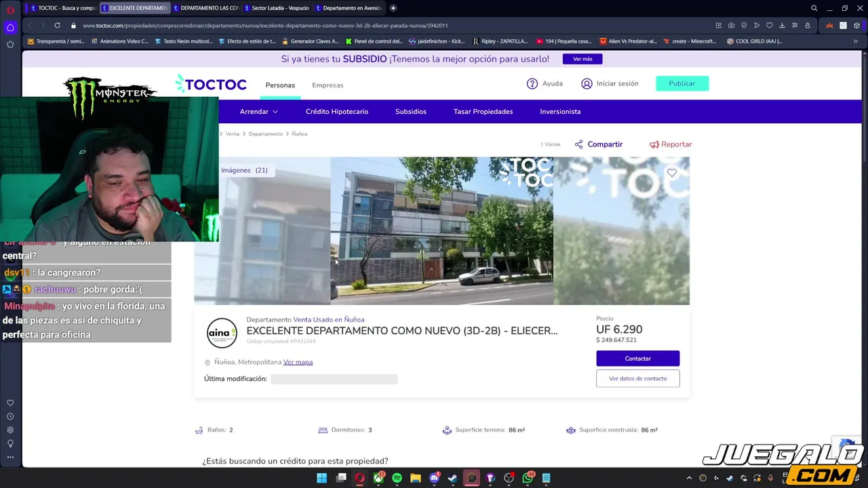This screenshot has width=868, height=488.
Task: Open Tasar Propiedades menu item
Action: coord(483,112)
